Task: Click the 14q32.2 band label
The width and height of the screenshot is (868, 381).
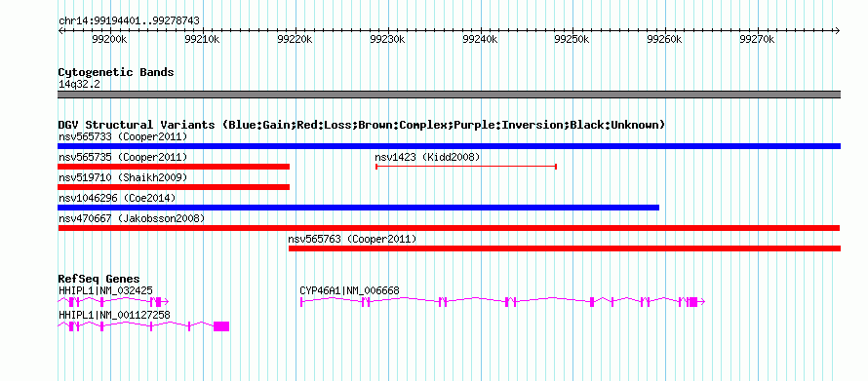Action: click(79, 85)
